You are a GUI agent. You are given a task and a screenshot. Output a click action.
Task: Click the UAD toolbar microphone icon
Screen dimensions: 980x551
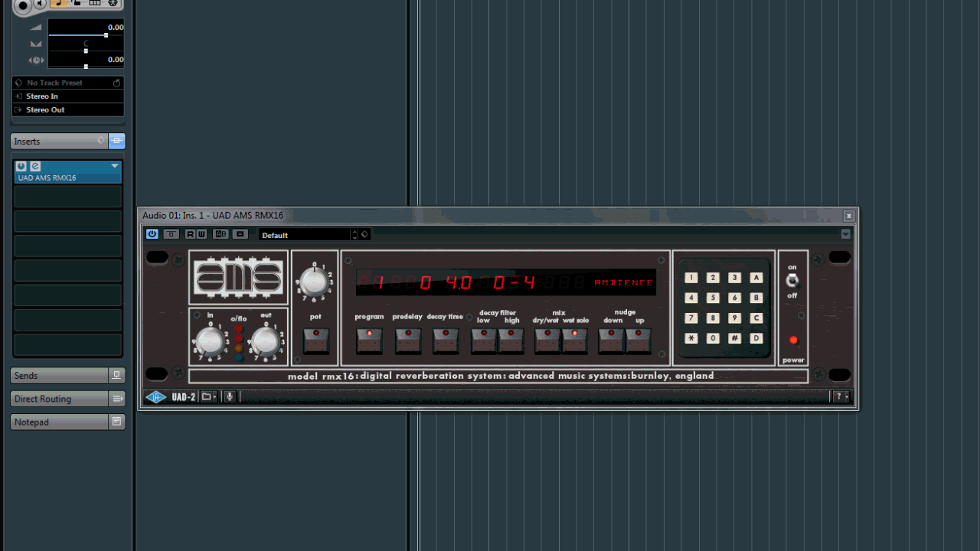[x=229, y=396]
